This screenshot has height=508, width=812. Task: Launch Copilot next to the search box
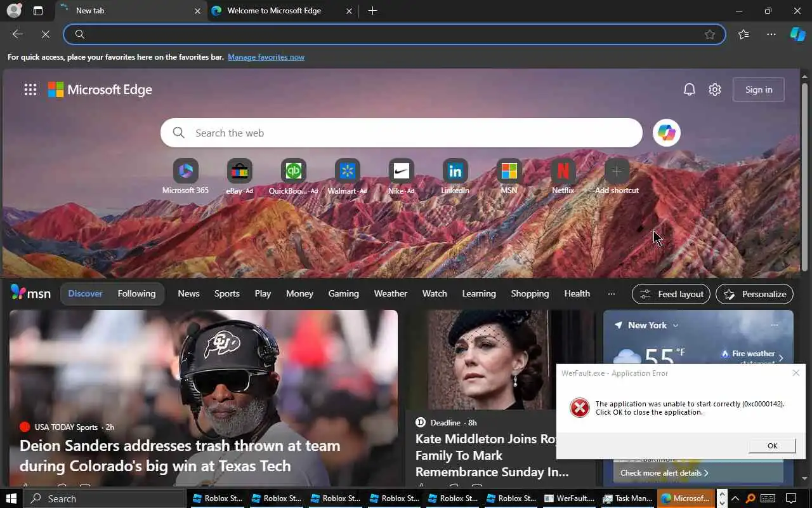[666, 133]
